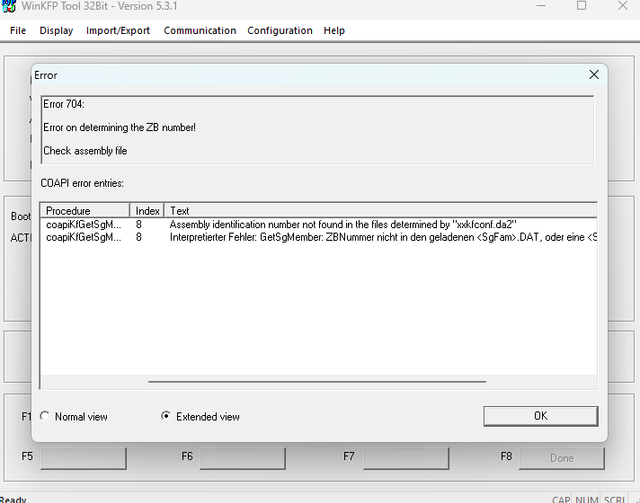
Task: Click the Procedure column header
Action: click(85, 211)
